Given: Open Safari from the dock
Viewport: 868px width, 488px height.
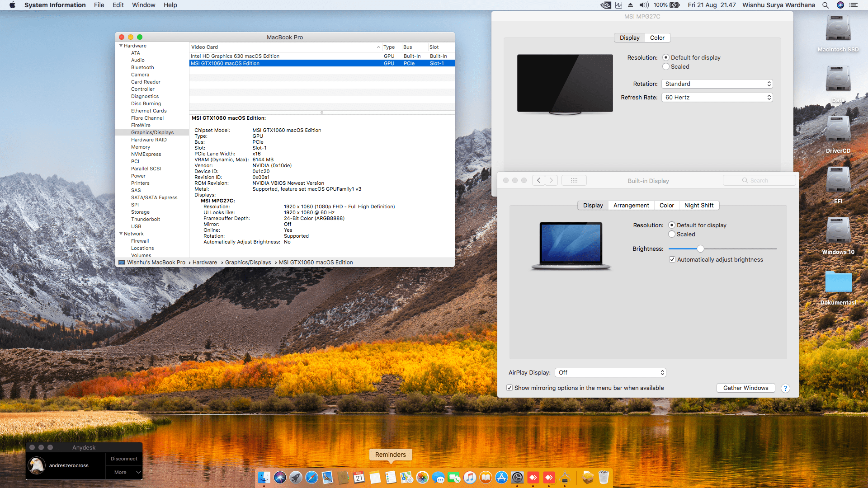Looking at the screenshot, I should point(311,477).
